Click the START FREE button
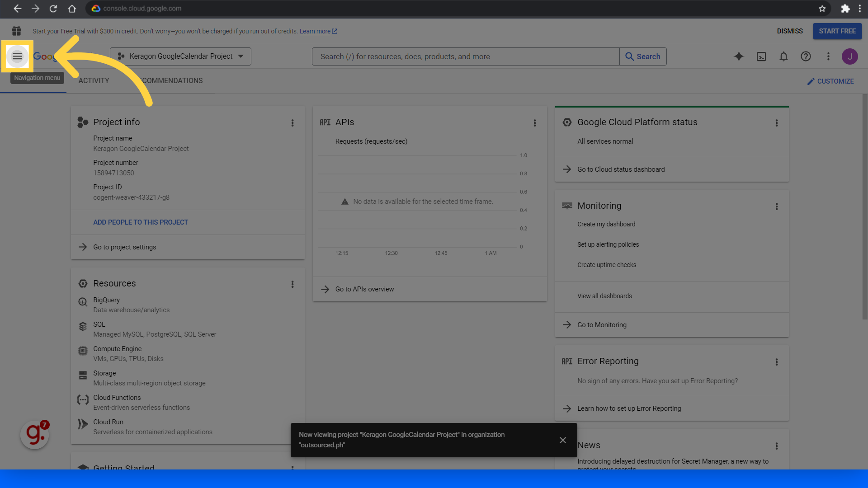868x488 pixels. click(837, 31)
